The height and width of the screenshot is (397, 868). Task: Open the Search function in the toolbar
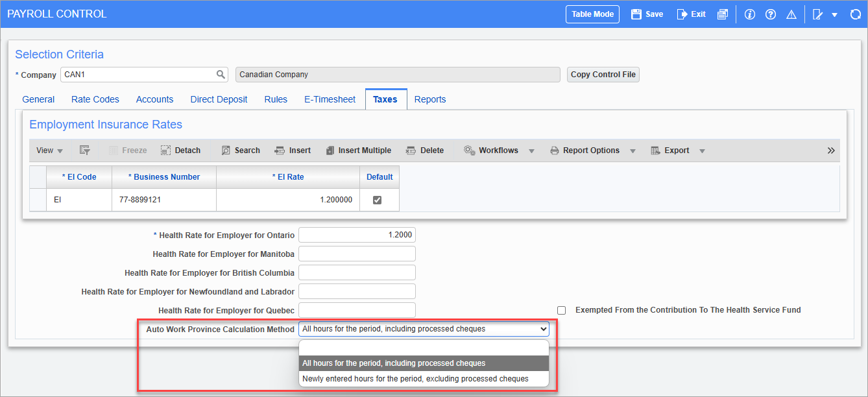pyautogui.click(x=240, y=150)
